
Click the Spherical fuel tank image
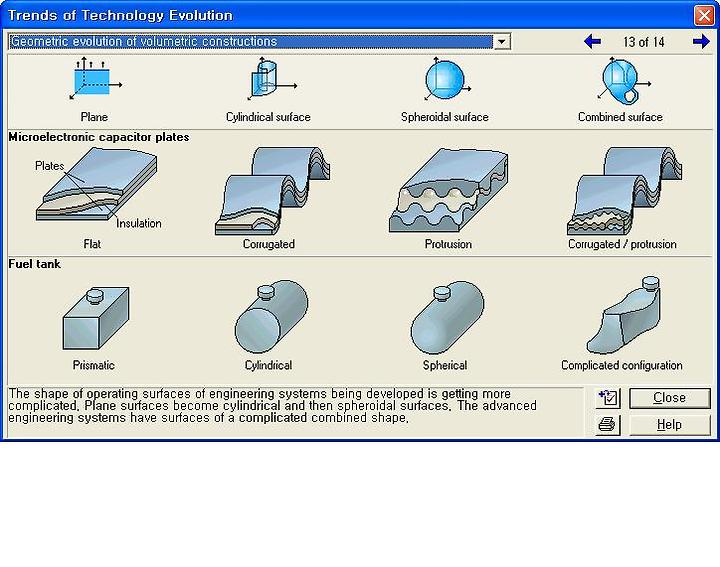tap(447, 318)
